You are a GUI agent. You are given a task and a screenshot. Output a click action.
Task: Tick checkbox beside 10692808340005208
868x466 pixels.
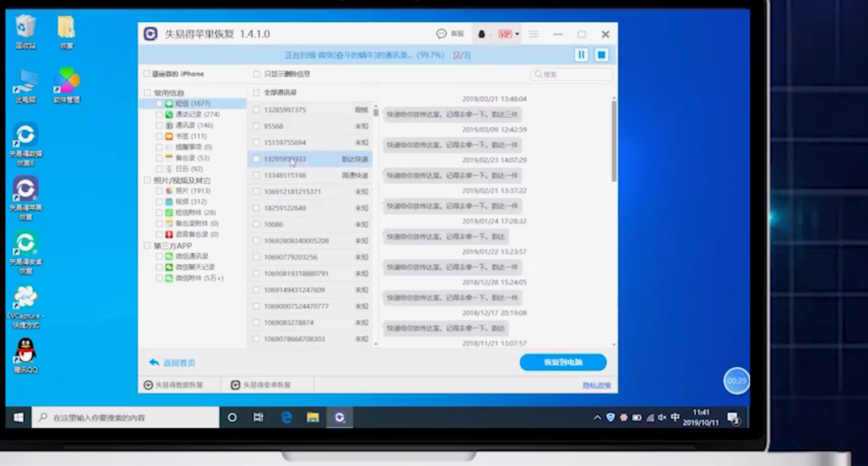tap(256, 241)
